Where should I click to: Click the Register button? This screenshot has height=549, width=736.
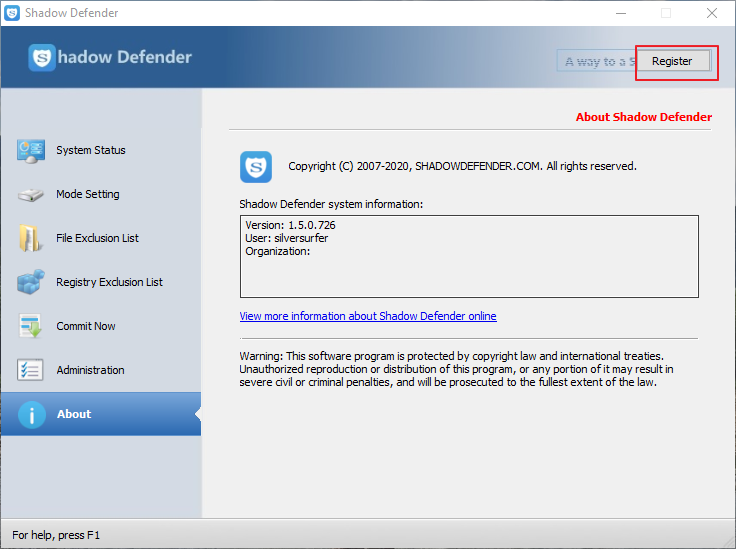click(672, 61)
